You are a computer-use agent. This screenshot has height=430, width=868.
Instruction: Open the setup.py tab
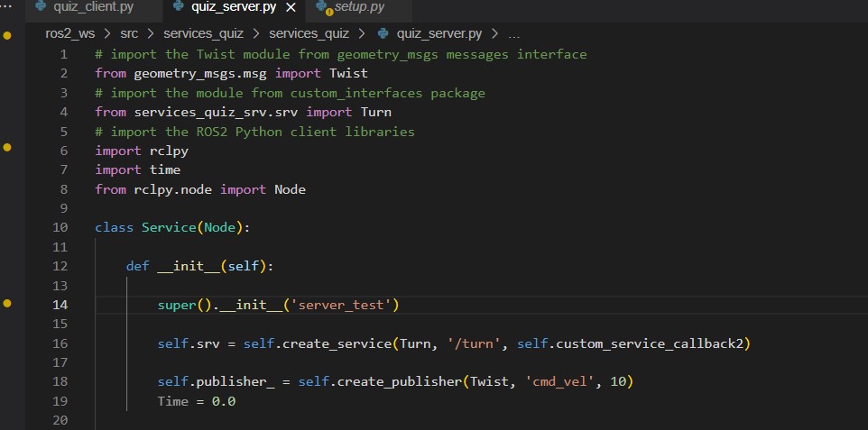coord(359,7)
